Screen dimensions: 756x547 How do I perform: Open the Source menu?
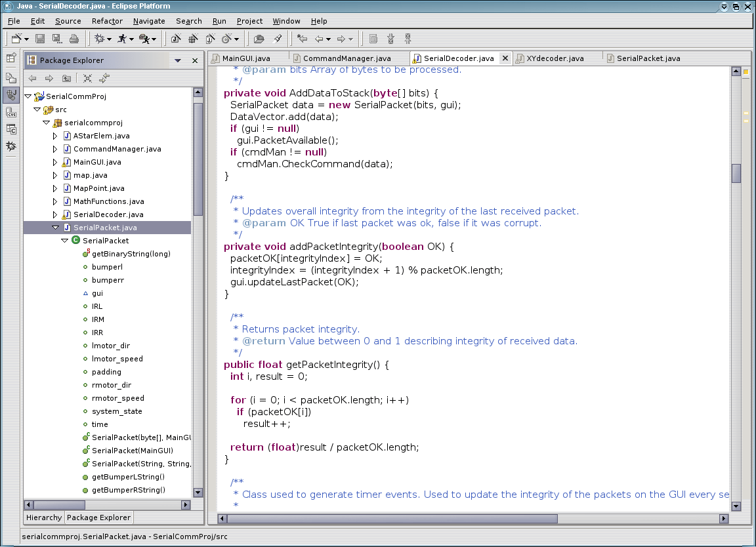68,21
